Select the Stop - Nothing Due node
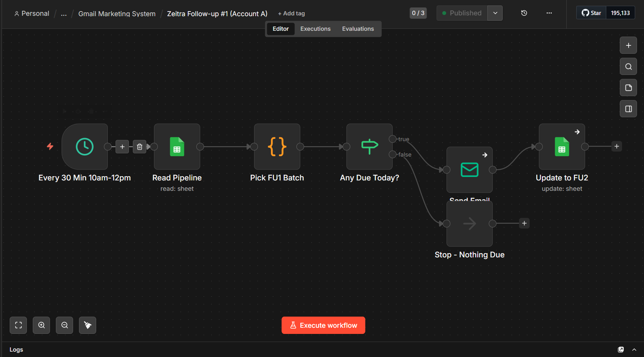Image resolution: width=644 pixels, height=357 pixels. pyautogui.click(x=470, y=224)
